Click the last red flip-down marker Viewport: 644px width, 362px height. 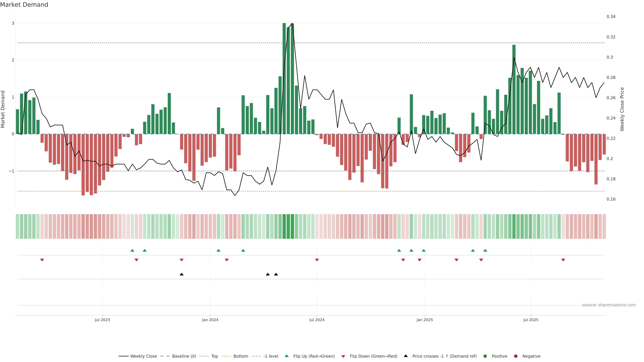[x=563, y=260]
